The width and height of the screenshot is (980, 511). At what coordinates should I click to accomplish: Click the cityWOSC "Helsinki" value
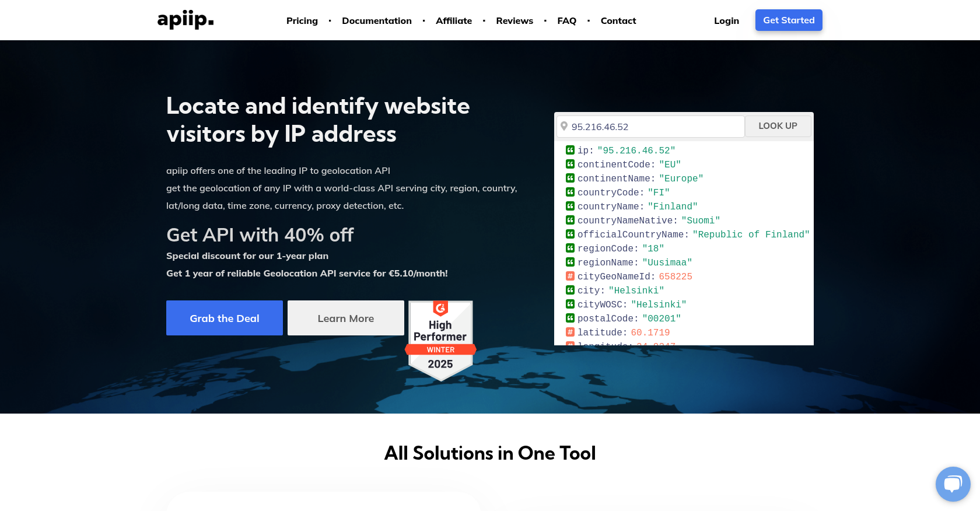point(659,304)
